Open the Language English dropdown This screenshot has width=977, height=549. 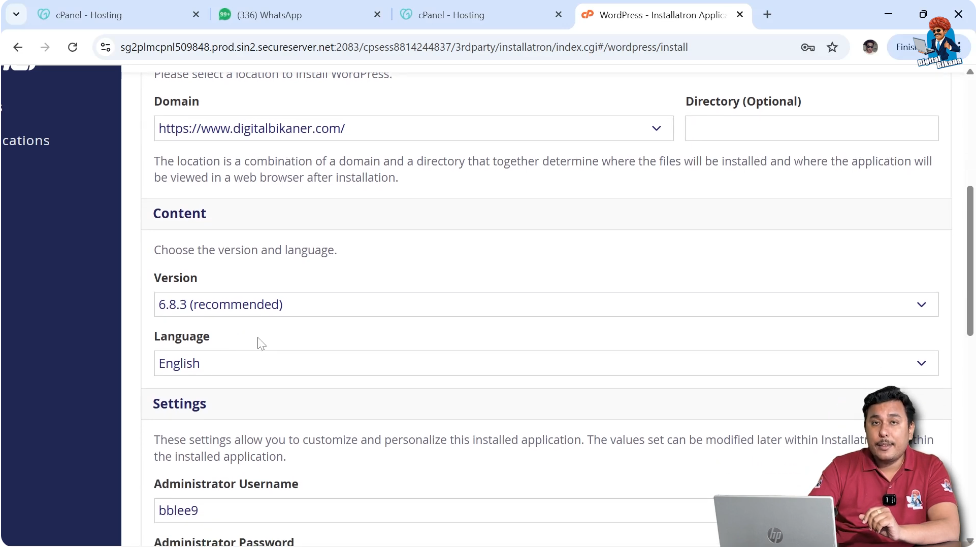coord(546,363)
